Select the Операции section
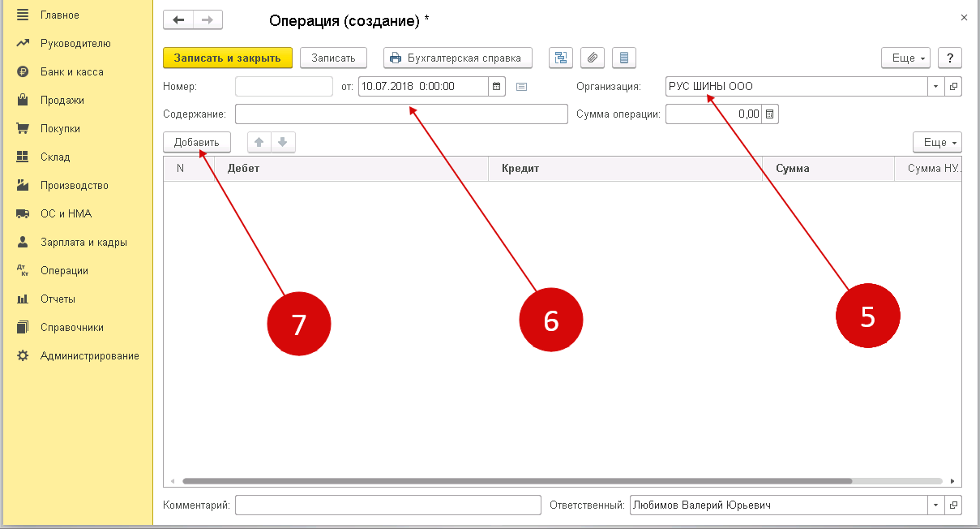This screenshot has height=529, width=980. [64, 270]
